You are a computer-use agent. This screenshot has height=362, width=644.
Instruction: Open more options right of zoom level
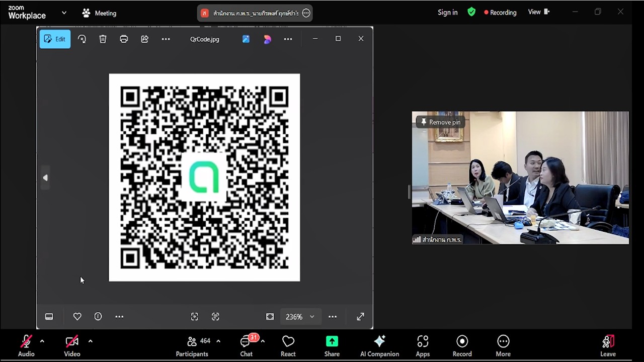pyautogui.click(x=333, y=317)
